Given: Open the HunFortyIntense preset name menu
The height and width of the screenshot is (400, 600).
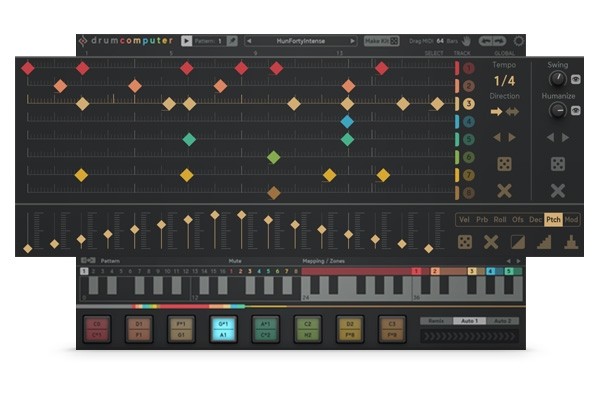Looking at the screenshot, I should pyautogui.click(x=301, y=41).
